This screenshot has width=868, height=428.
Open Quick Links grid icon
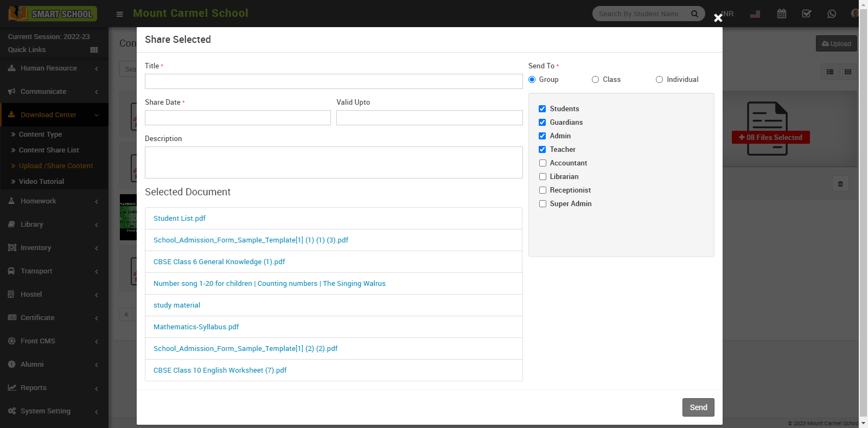[94, 50]
